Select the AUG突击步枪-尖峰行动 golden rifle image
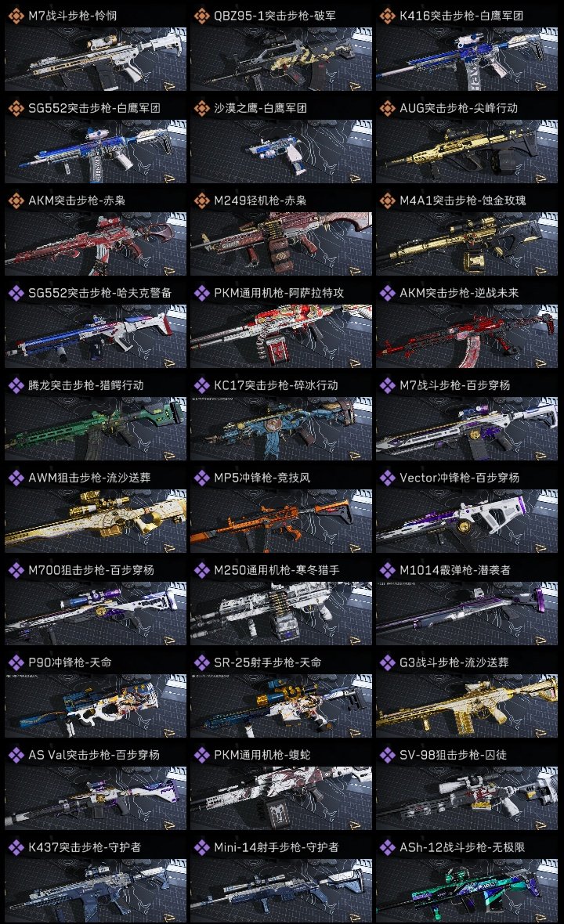This screenshot has width=564, height=924. tap(467, 151)
